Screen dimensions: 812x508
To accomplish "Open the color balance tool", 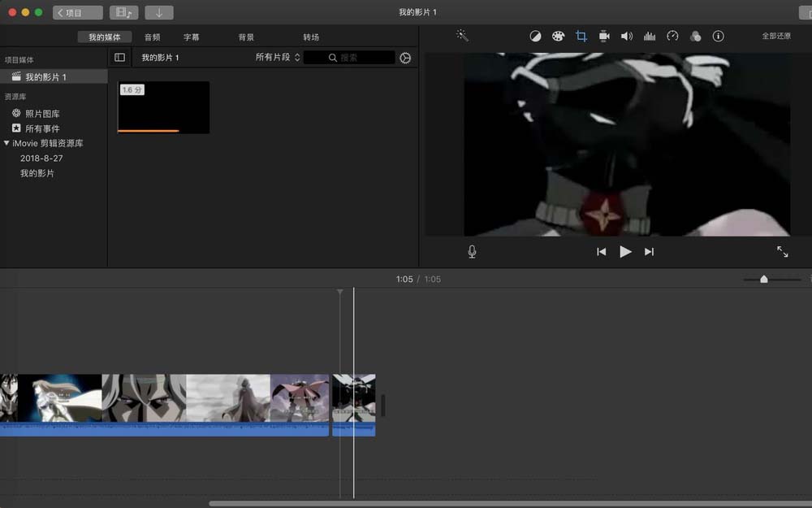I will [x=535, y=36].
